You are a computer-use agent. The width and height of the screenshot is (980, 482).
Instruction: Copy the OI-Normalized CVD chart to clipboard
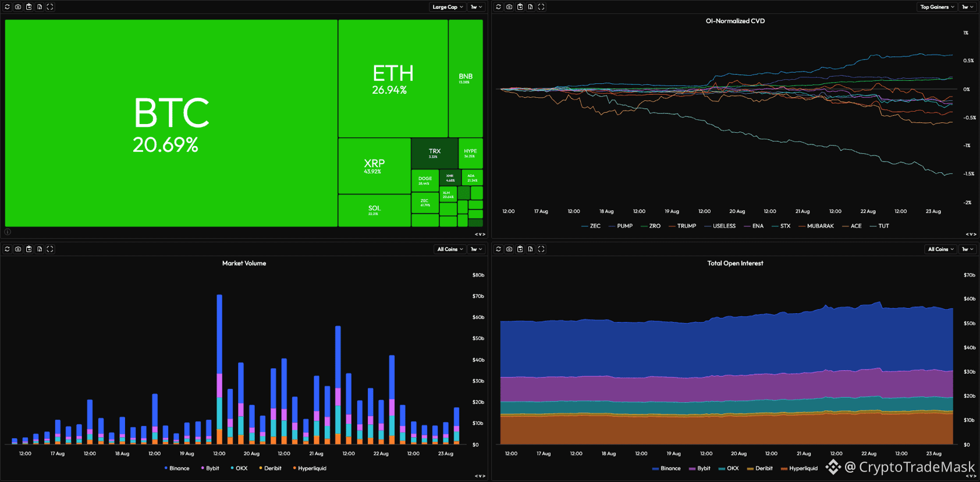coord(520,7)
